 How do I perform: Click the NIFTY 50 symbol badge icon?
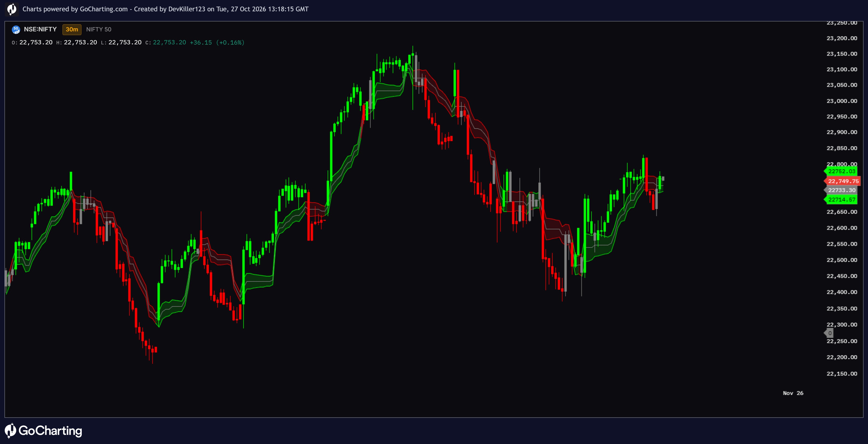coord(16,30)
